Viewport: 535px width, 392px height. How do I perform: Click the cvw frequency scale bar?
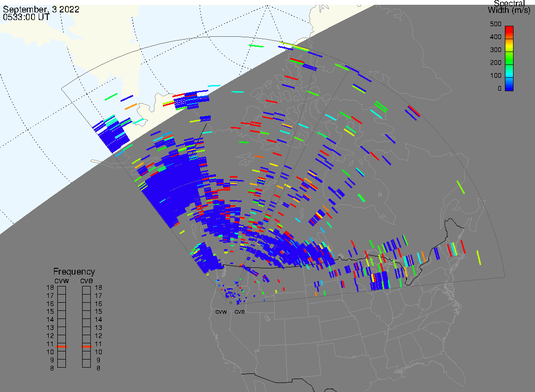[x=62, y=327]
